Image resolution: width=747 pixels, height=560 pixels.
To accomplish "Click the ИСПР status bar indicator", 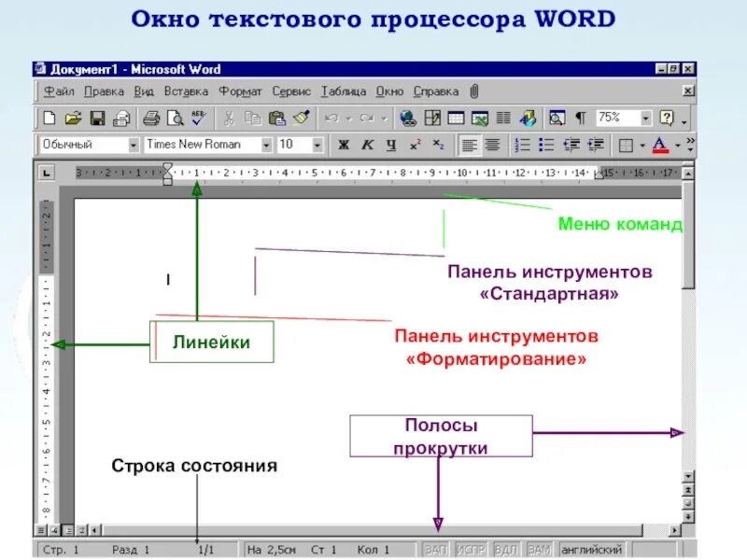I will point(471,550).
